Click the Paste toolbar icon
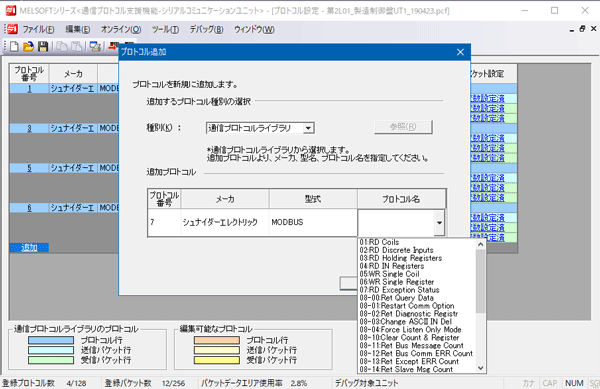The height and width of the screenshot is (389, 600). pos(77,47)
